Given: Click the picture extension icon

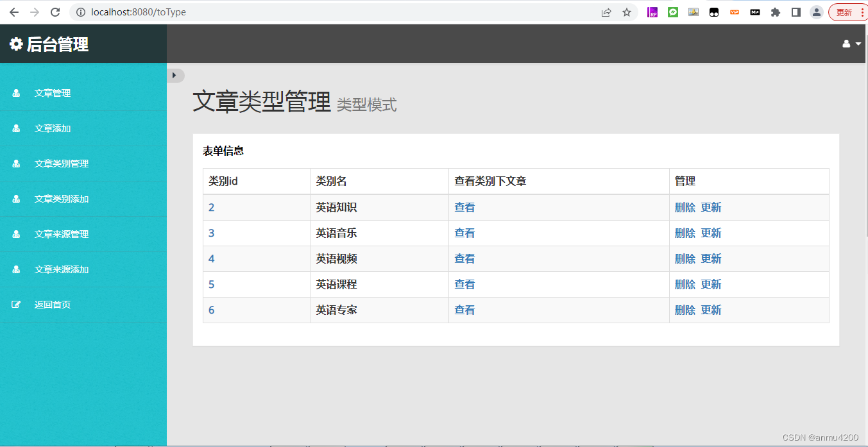Looking at the screenshot, I should tap(694, 12).
